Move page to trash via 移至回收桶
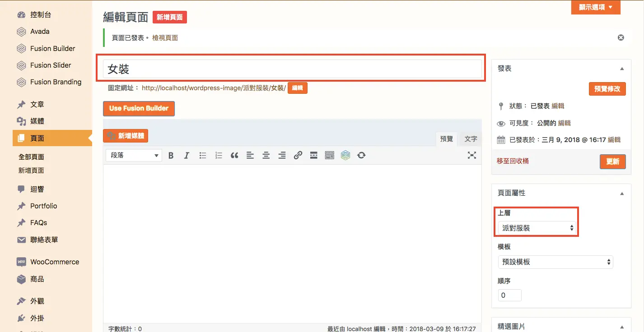This screenshot has width=644, height=332. (513, 161)
